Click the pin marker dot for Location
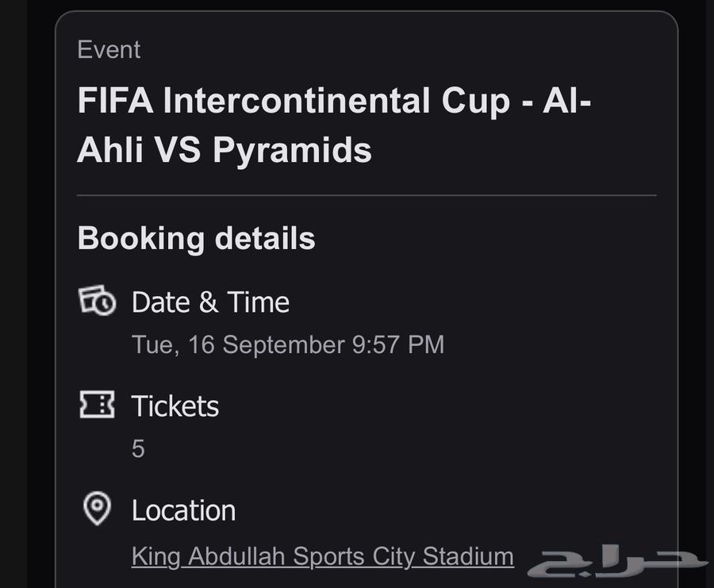Screen dimensions: 714x588 click(97, 506)
